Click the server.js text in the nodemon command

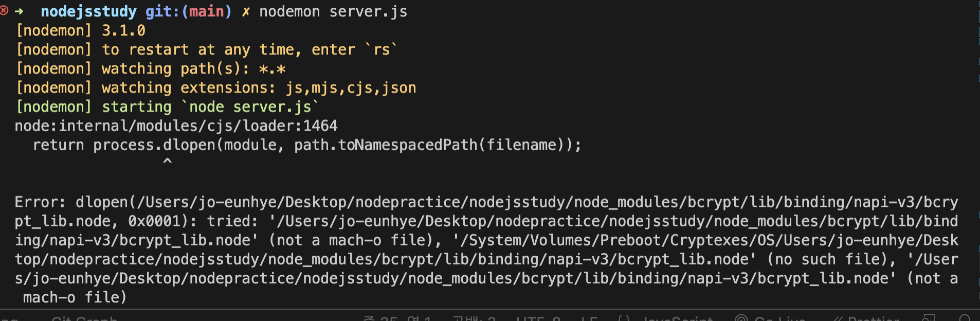[x=368, y=11]
